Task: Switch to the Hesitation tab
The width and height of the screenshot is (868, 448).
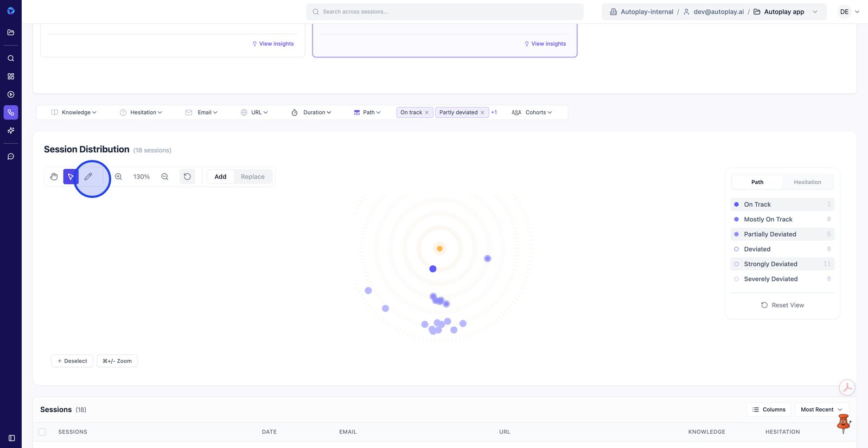Action: [807, 182]
